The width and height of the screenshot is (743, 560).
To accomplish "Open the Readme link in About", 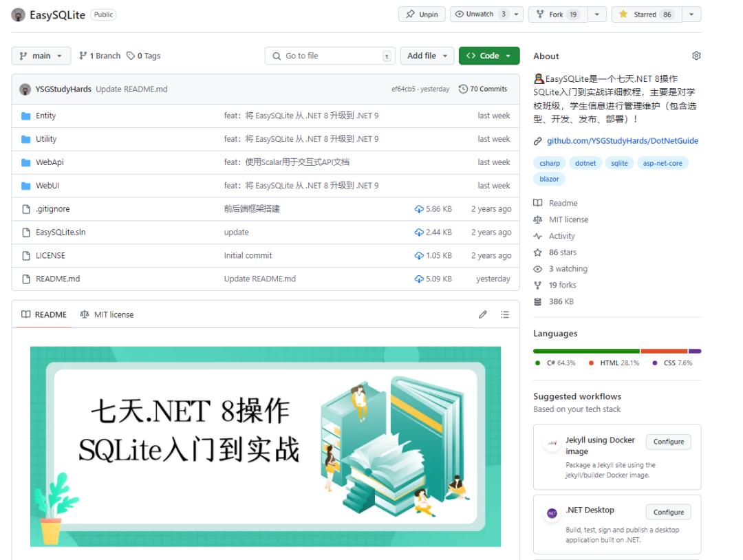I will pyautogui.click(x=563, y=203).
